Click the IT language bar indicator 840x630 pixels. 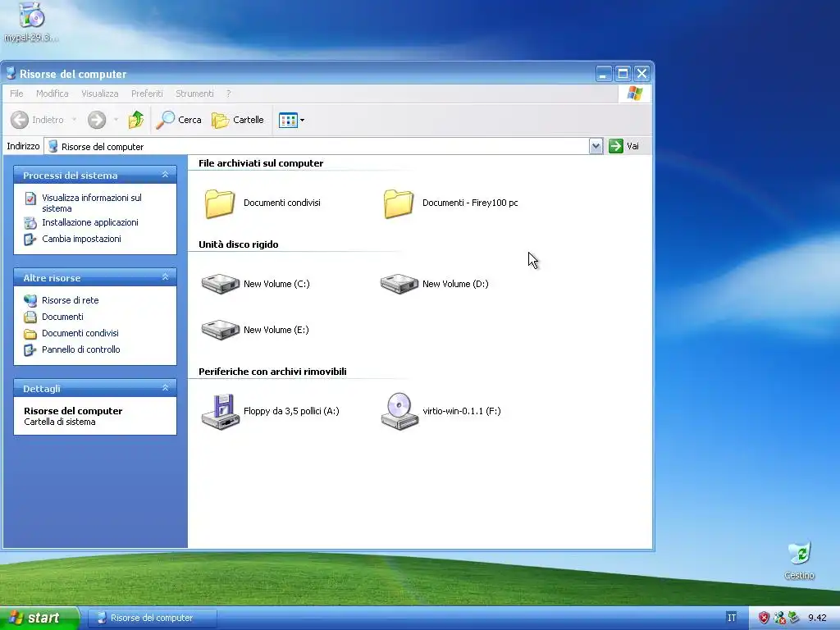[x=731, y=618]
